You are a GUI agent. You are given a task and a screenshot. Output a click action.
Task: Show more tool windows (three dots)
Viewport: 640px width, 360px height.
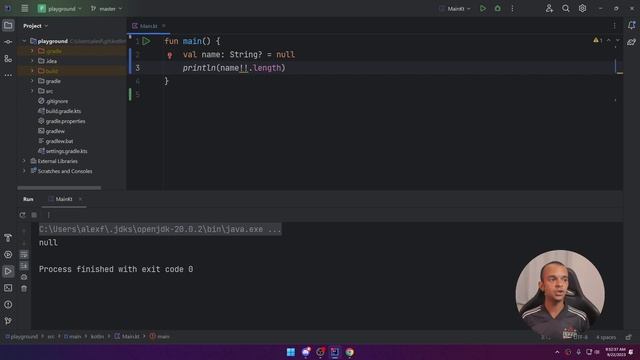(8, 75)
